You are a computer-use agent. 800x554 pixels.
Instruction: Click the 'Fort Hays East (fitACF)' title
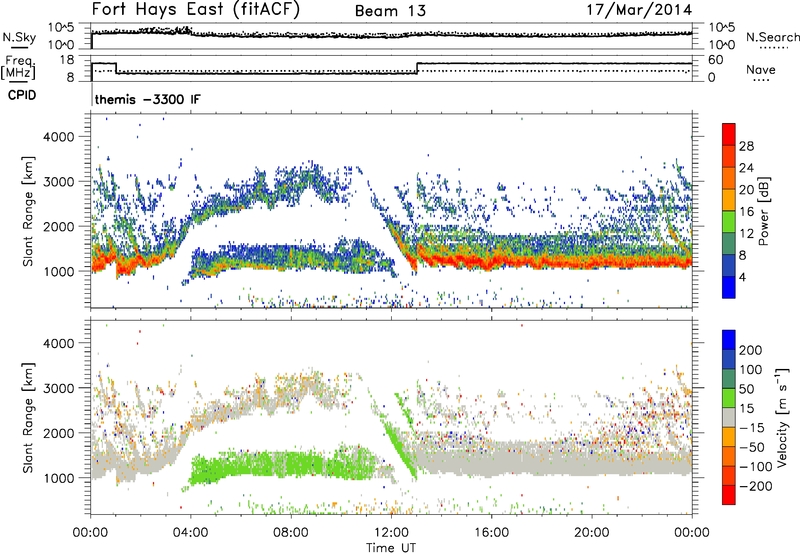[196, 10]
